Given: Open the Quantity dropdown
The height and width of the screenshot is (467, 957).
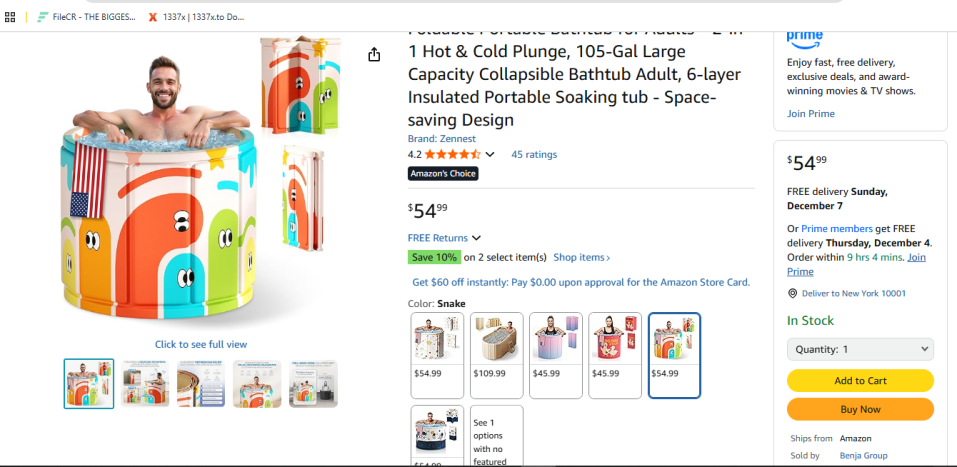Looking at the screenshot, I should coord(860,350).
